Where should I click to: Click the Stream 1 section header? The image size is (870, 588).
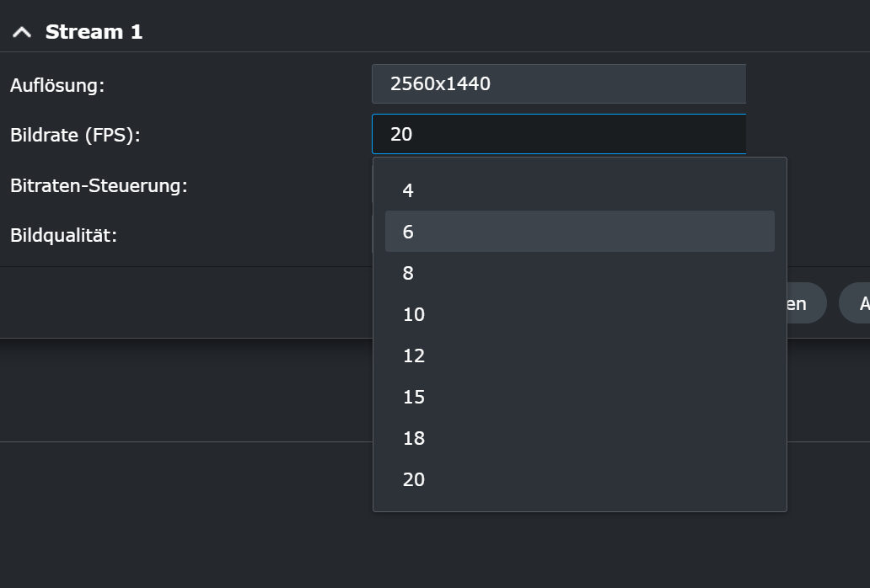coord(94,32)
